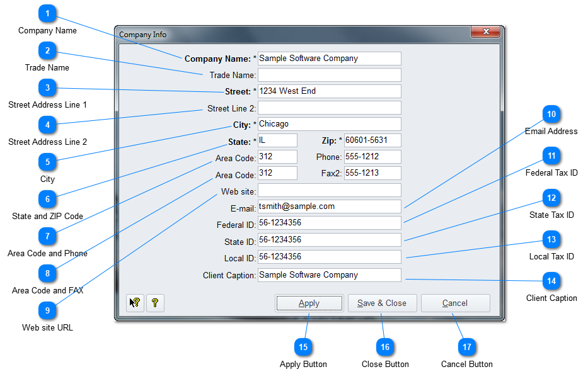Focus the Company Name input field

pyautogui.click(x=329, y=59)
